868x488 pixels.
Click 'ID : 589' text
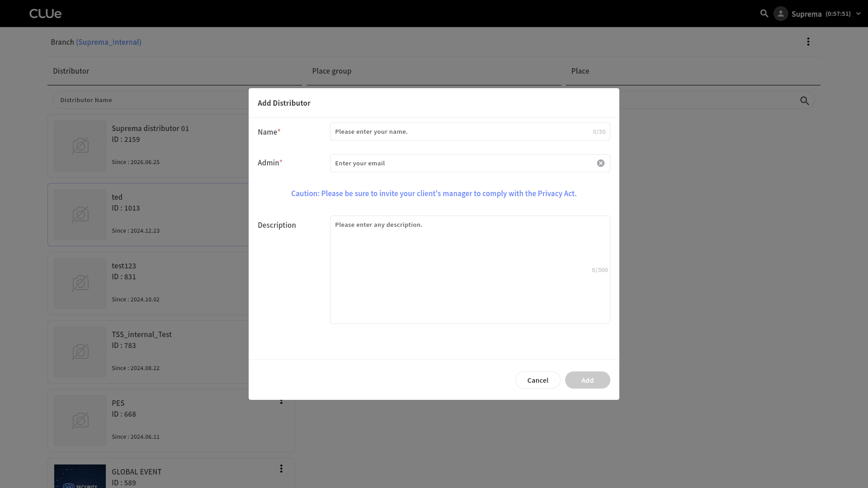124,483
